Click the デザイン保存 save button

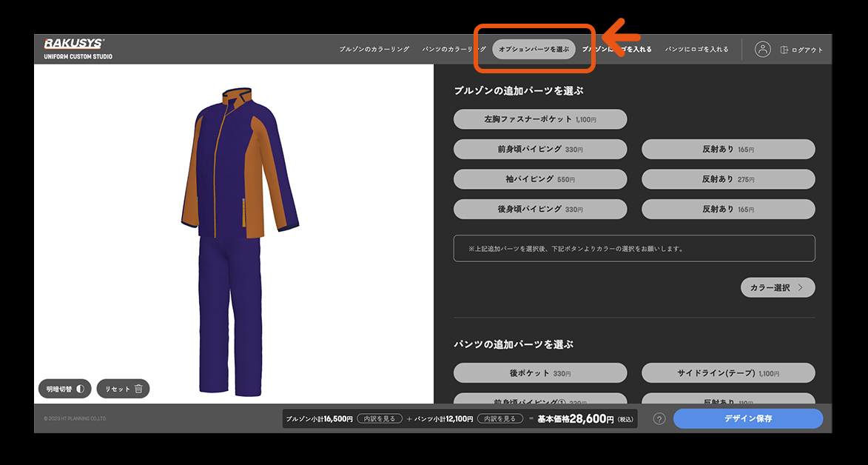[747, 419]
